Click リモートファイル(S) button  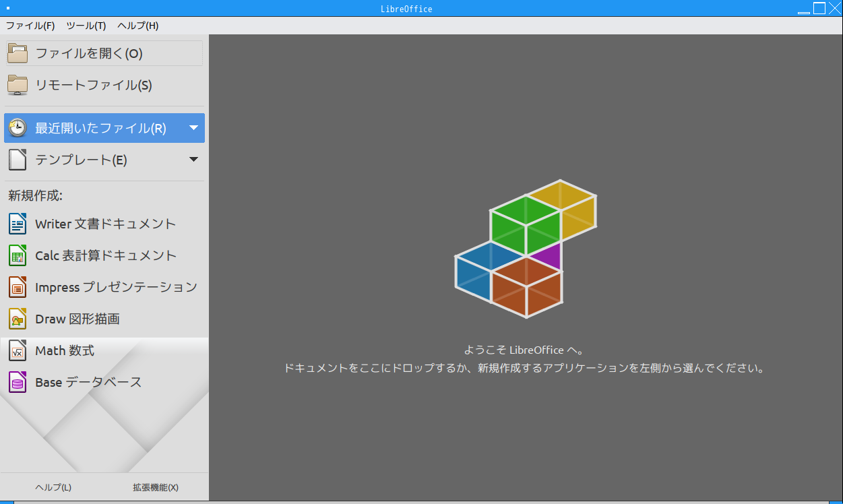click(x=104, y=85)
